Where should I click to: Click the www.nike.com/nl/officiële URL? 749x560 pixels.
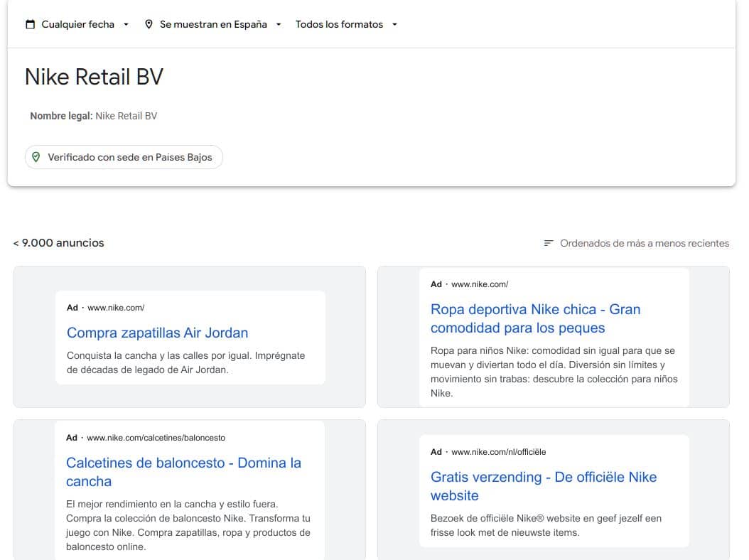499,452
